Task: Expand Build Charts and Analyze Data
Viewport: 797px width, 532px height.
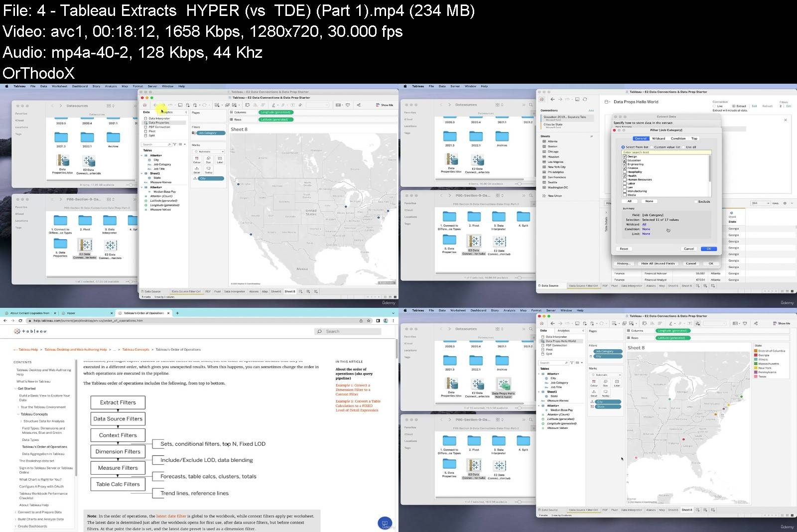Action: [x=15, y=519]
